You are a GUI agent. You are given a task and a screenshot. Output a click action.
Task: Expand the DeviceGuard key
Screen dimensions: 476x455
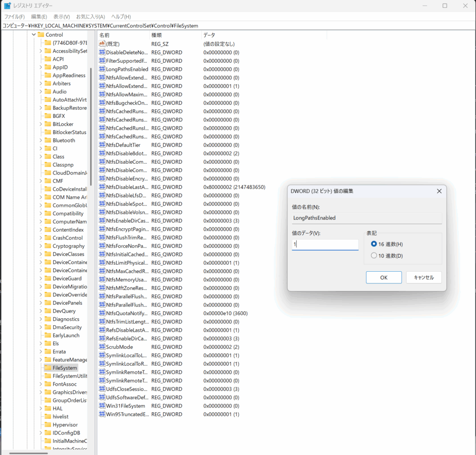[41, 278]
